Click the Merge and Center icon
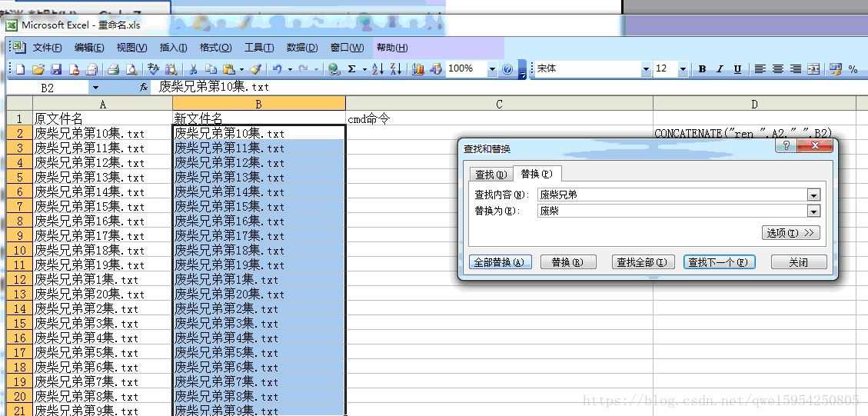This screenshot has width=868, height=416. pyautogui.click(x=813, y=69)
